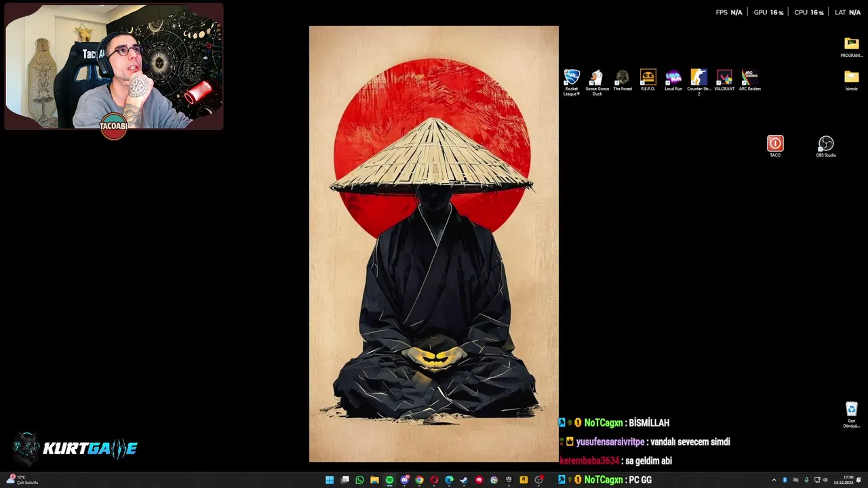Open the OBS Studio desktop shortcut
Viewport: 868px width, 488px height.
[x=826, y=146]
